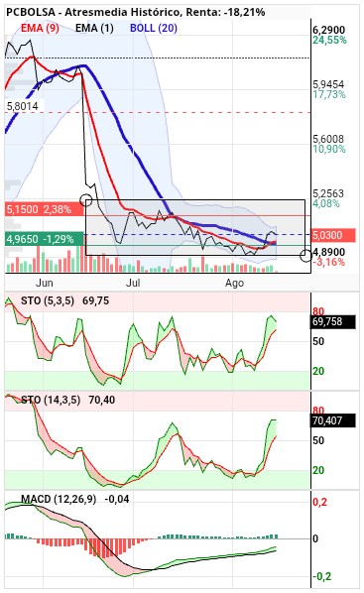Viewport: 364px width, 593px height.
Task: Click the Jun label on time axis
Action: (45, 283)
